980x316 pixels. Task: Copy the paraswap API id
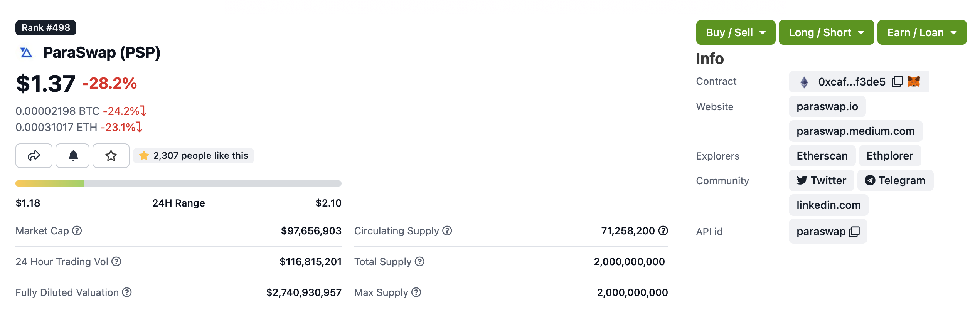[854, 232]
